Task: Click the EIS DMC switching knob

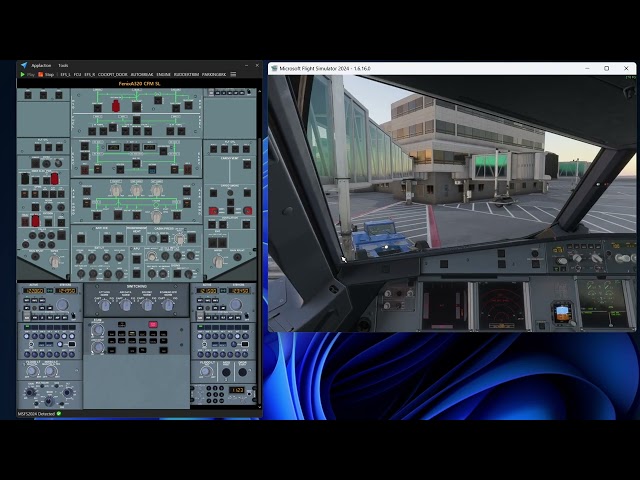Action: pos(147,305)
